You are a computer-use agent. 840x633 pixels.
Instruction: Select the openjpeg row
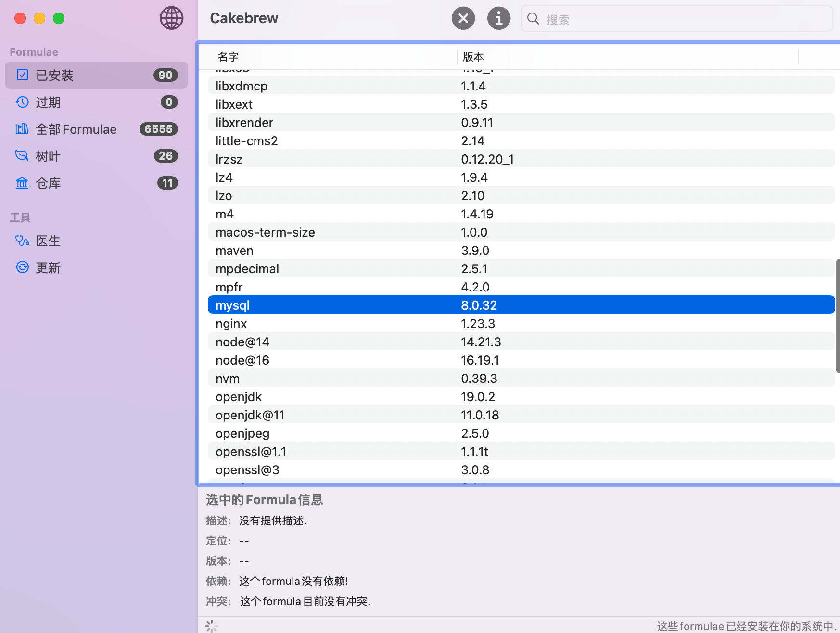coord(521,433)
